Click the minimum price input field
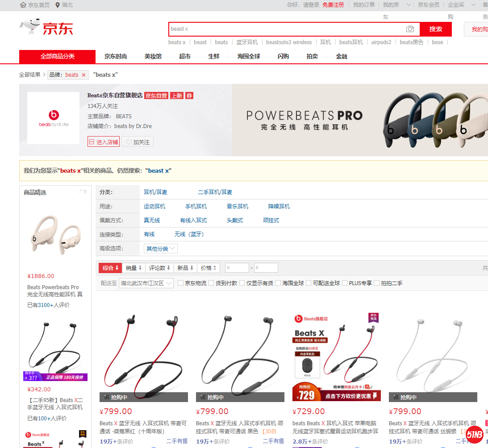This screenshot has height=448, width=488. coord(237,268)
